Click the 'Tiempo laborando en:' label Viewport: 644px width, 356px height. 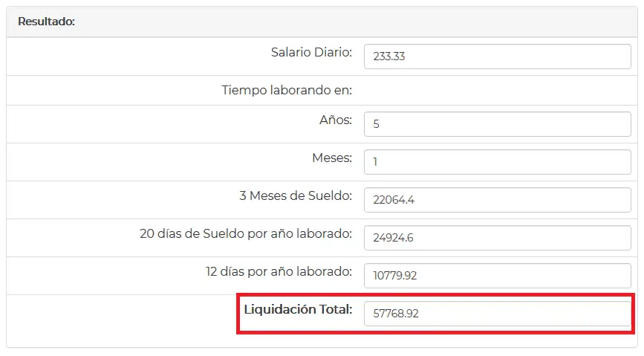287,91
